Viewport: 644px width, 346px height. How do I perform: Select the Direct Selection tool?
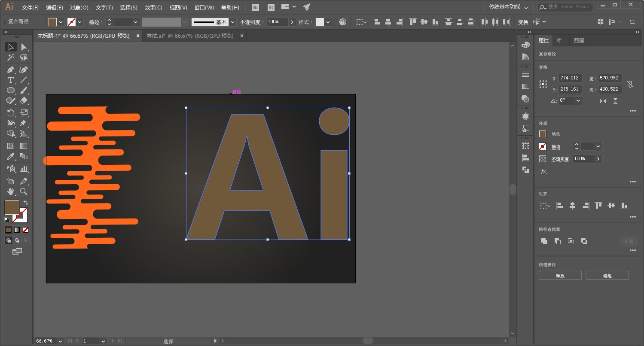[24, 47]
